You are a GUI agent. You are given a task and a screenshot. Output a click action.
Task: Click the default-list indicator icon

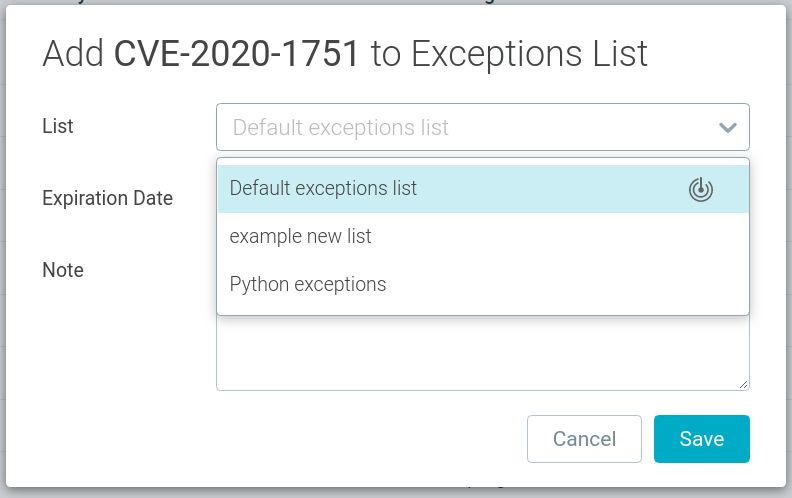tap(701, 190)
